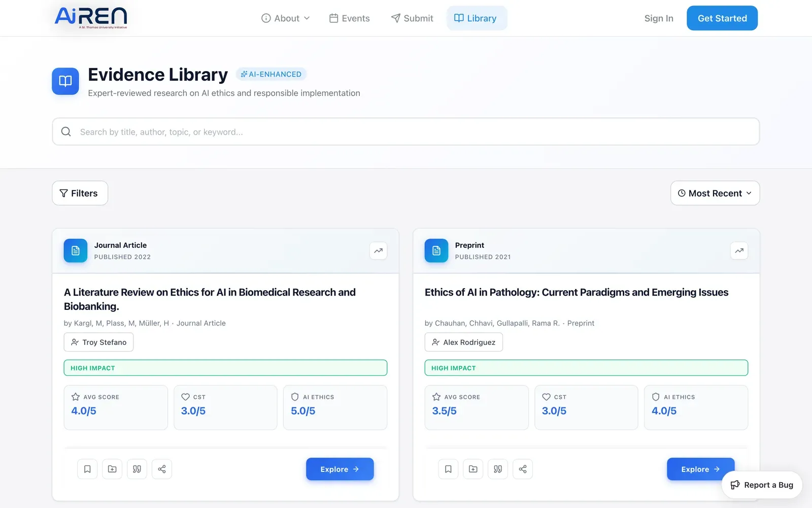The image size is (812, 508).
Task: Click the PUBLISHED 2021 label
Action: 483,257
